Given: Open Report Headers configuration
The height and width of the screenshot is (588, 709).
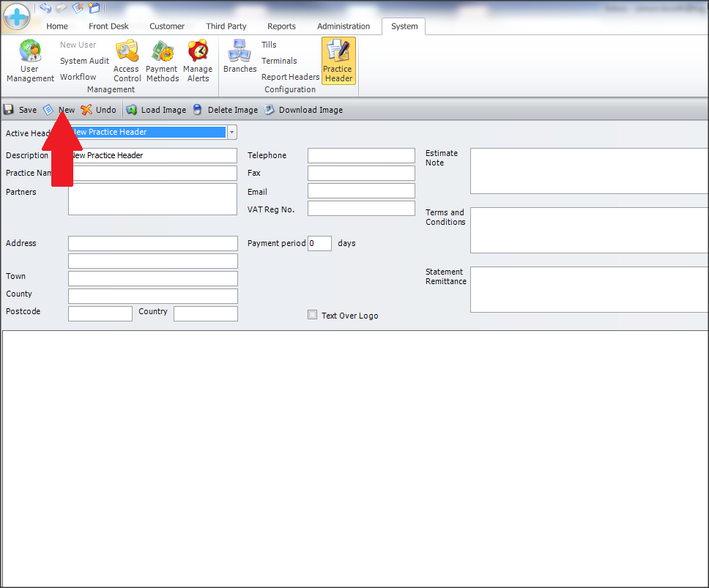Looking at the screenshot, I should click(x=290, y=77).
